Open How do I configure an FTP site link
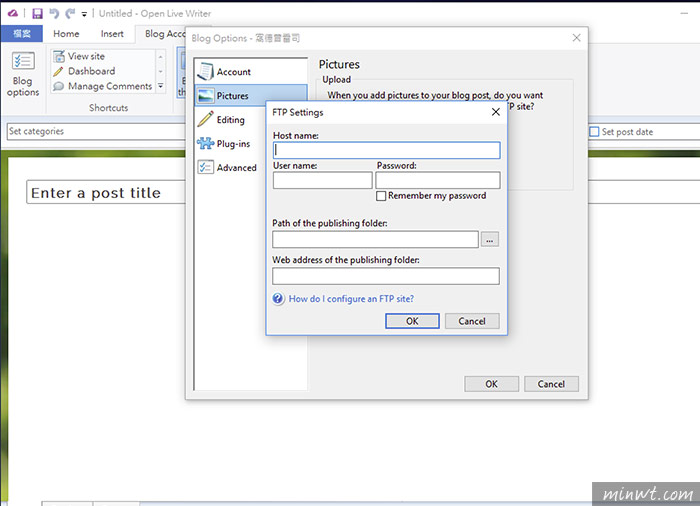The image size is (700, 506). point(351,299)
